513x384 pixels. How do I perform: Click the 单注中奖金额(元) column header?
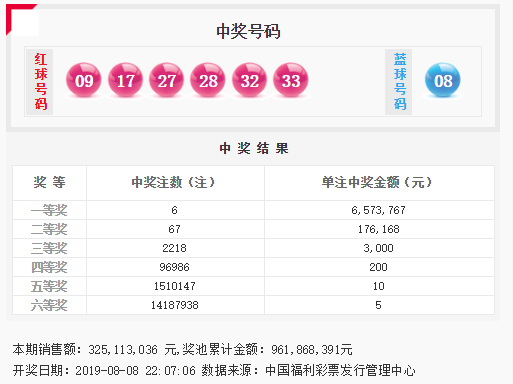(377, 182)
